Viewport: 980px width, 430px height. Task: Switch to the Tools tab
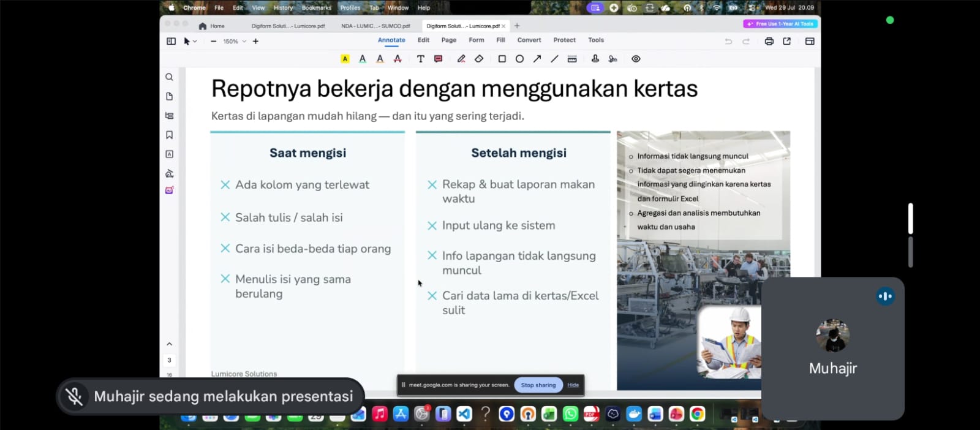(x=596, y=40)
